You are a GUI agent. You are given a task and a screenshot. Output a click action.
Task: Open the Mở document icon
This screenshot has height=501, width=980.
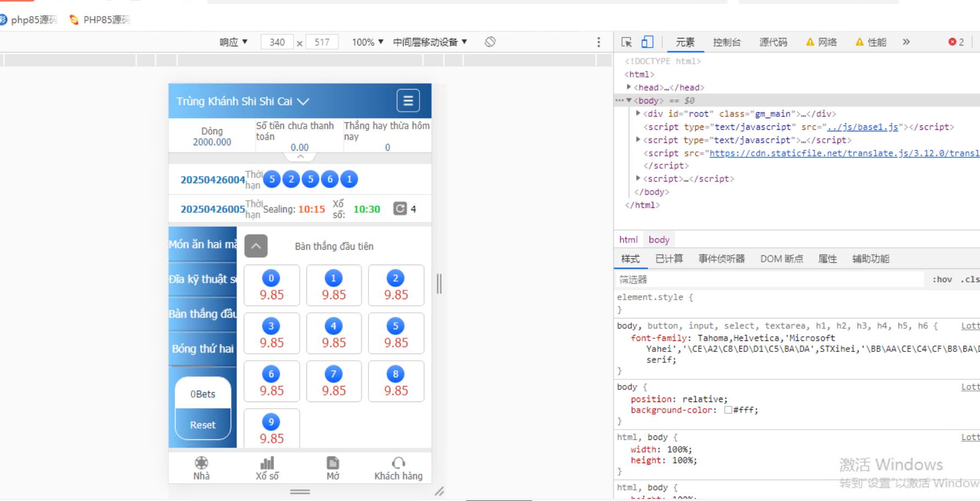click(333, 463)
